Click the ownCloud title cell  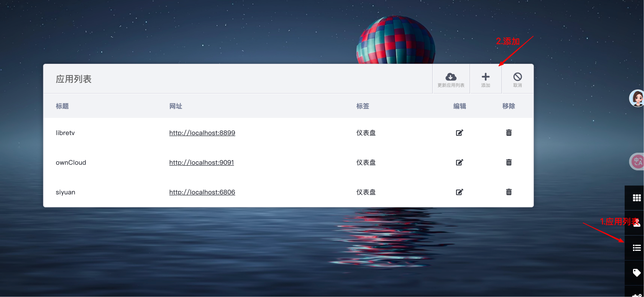click(71, 162)
